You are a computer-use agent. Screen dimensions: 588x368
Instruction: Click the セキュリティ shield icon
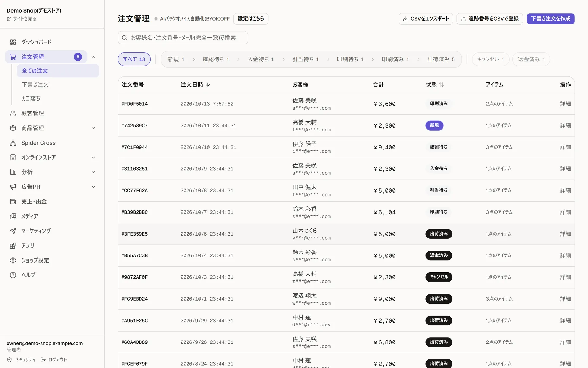tap(9, 360)
